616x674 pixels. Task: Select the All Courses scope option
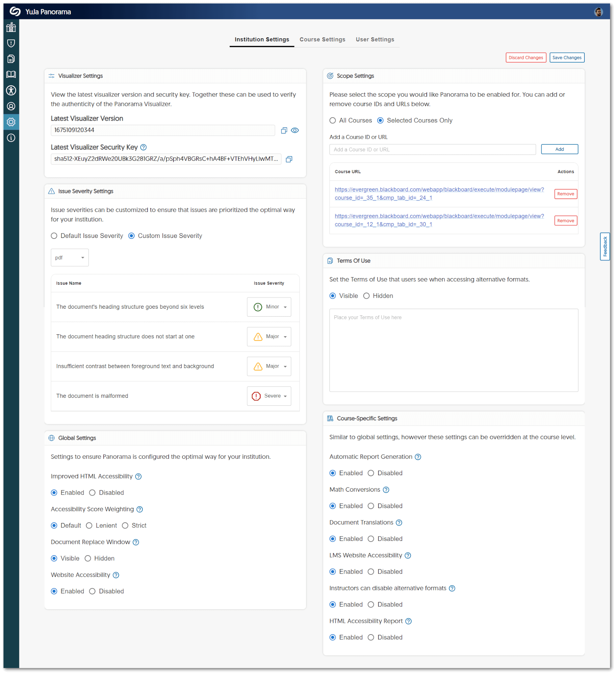333,120
